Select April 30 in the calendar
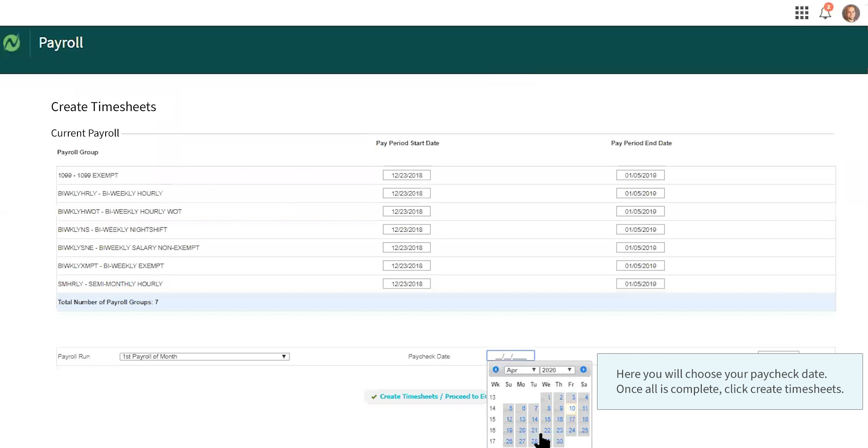868x448 pixels. click(559, 441)
